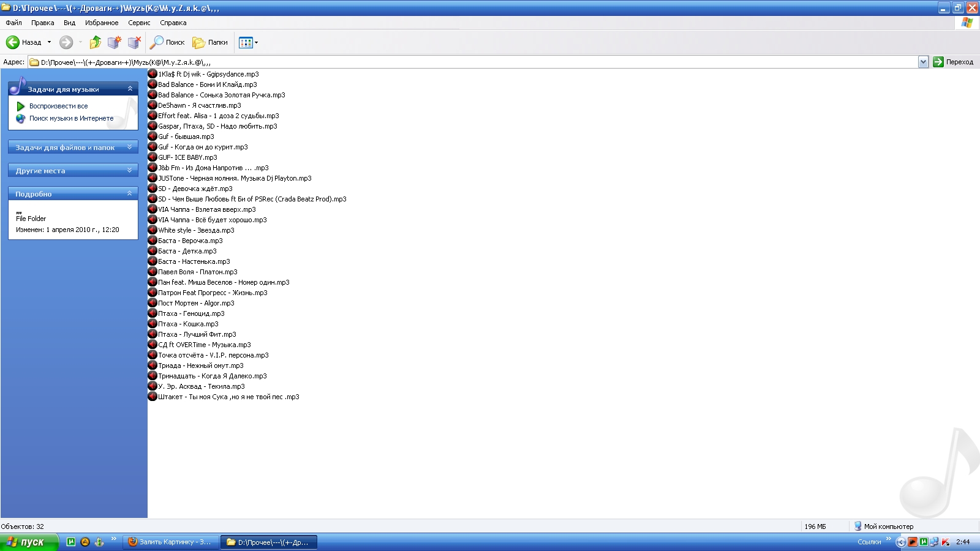The image size is (980, 551).
Task: Click the D:\Прочее taskbar window button
Action: tap(269, 542)
